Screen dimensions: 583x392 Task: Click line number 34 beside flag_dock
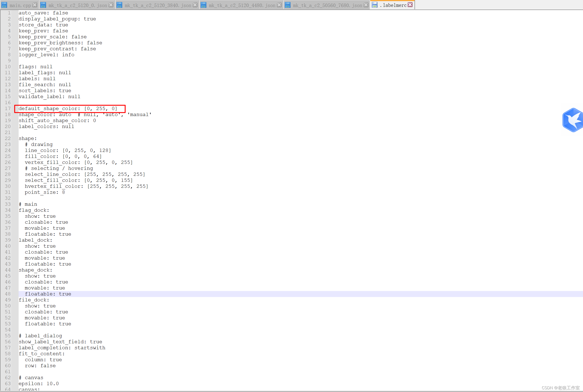(x=8, y=210)
